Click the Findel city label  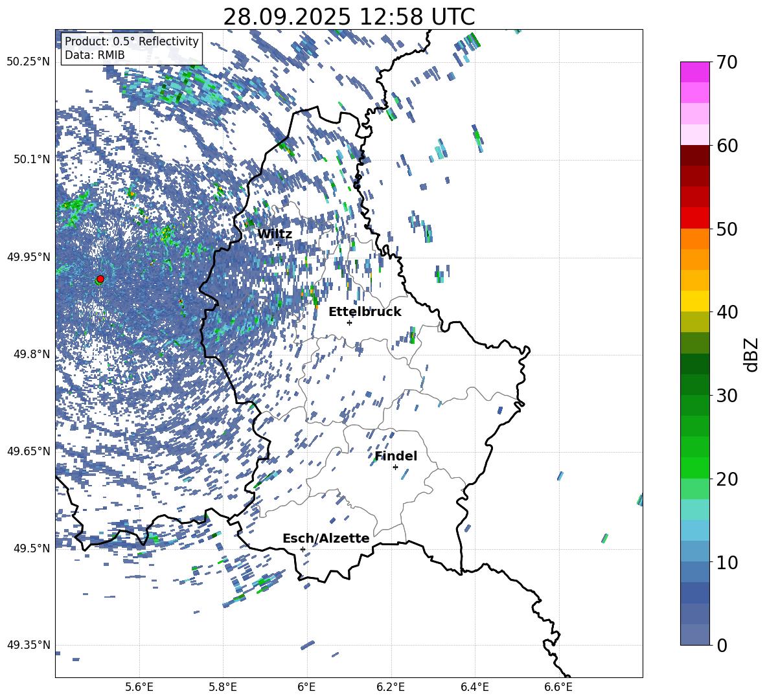(x=396, y=456)
